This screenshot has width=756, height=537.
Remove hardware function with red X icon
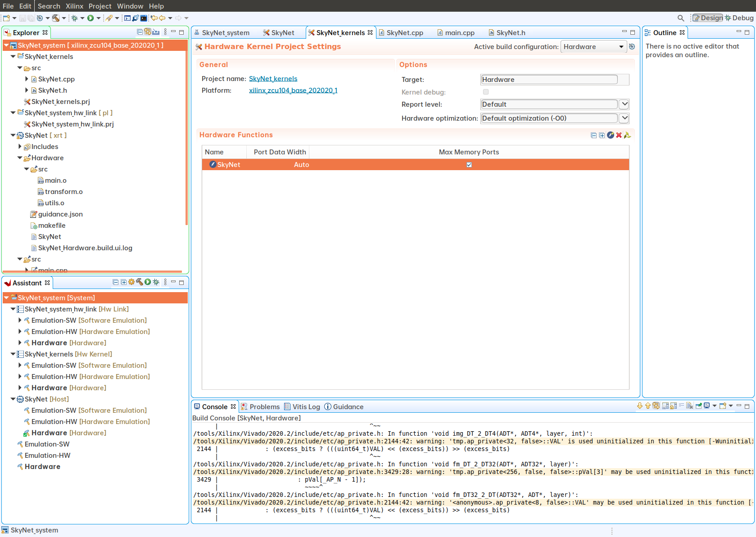click(x=619, y=135)
